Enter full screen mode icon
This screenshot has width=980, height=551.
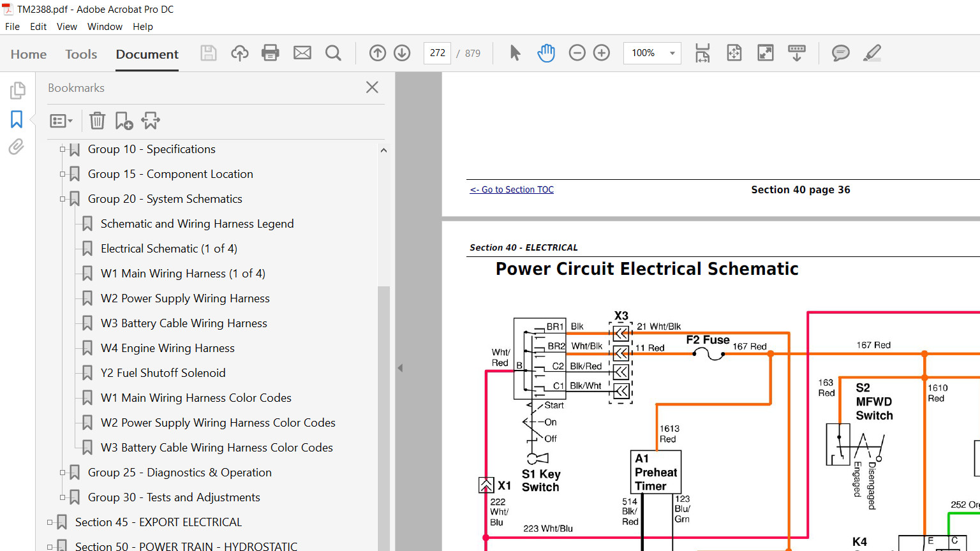tap(766, 53)
